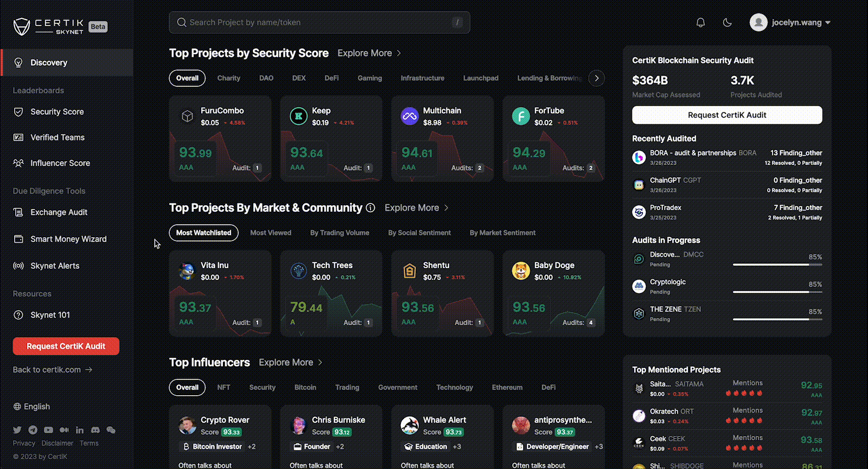The width and height of the screenshot is (868, 469).
Task: Click the Keep token icon
Action: (298, 116)
